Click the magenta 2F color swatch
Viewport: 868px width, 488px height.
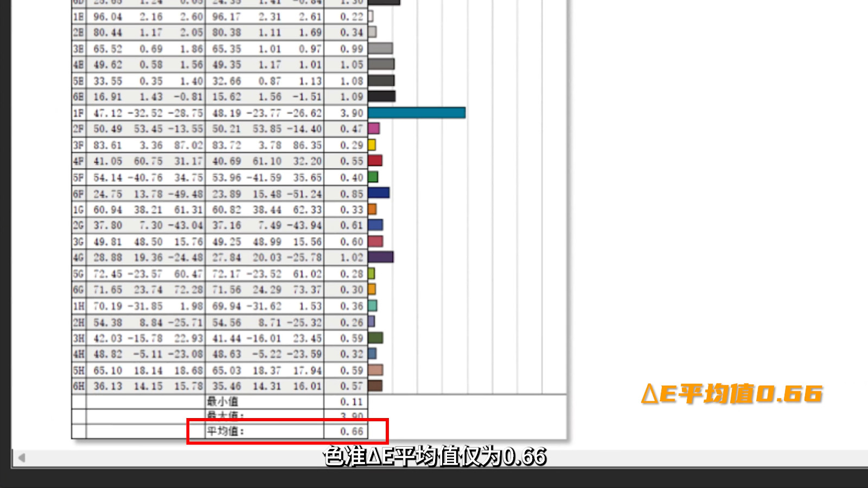pos(374,129)
